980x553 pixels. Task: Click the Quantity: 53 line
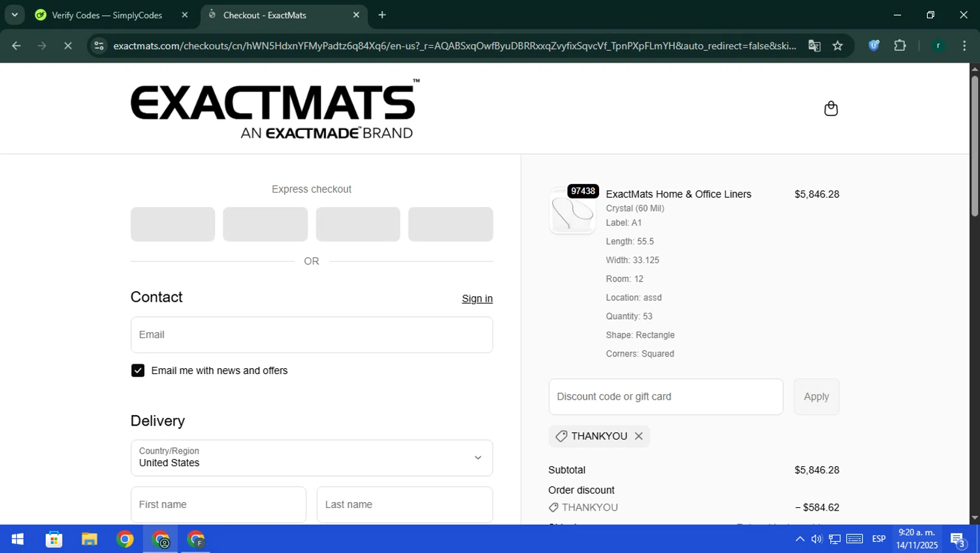[x=629, y=316]
